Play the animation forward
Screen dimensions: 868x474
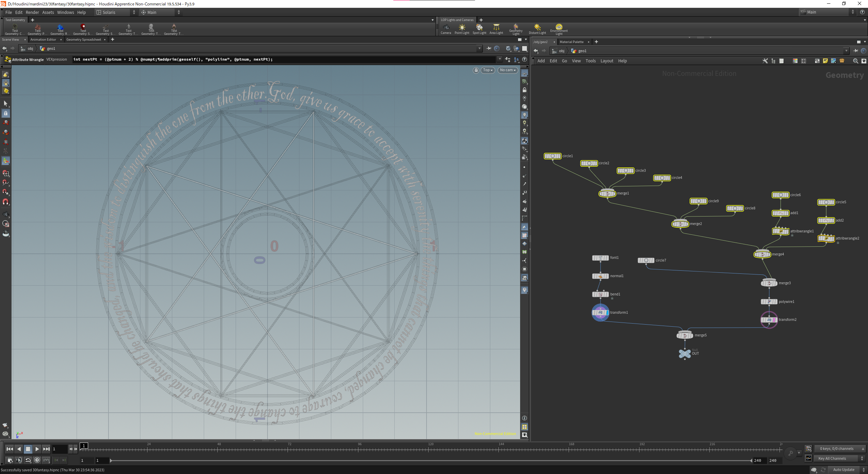[x=37, y=449]
